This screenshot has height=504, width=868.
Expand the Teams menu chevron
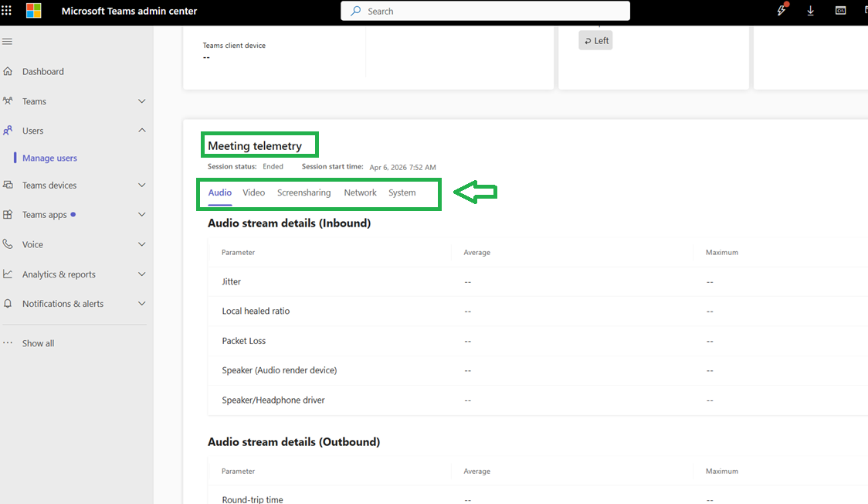pyautogui.click(x=142, y=101)
